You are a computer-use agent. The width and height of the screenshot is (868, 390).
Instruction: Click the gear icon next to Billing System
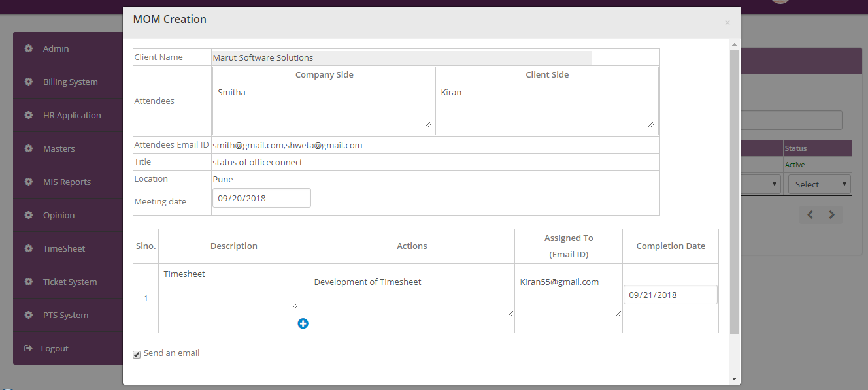tap(29, 82)
